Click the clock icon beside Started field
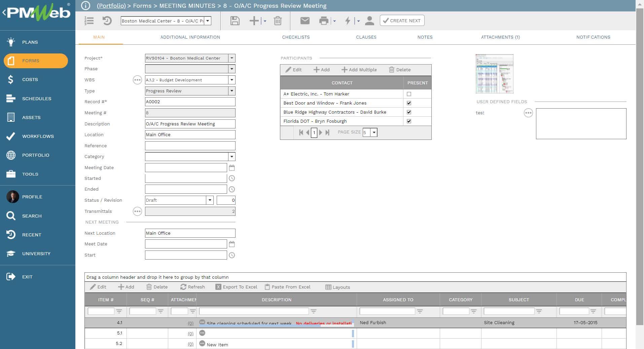Screen dimensions: 644x349 232,179
